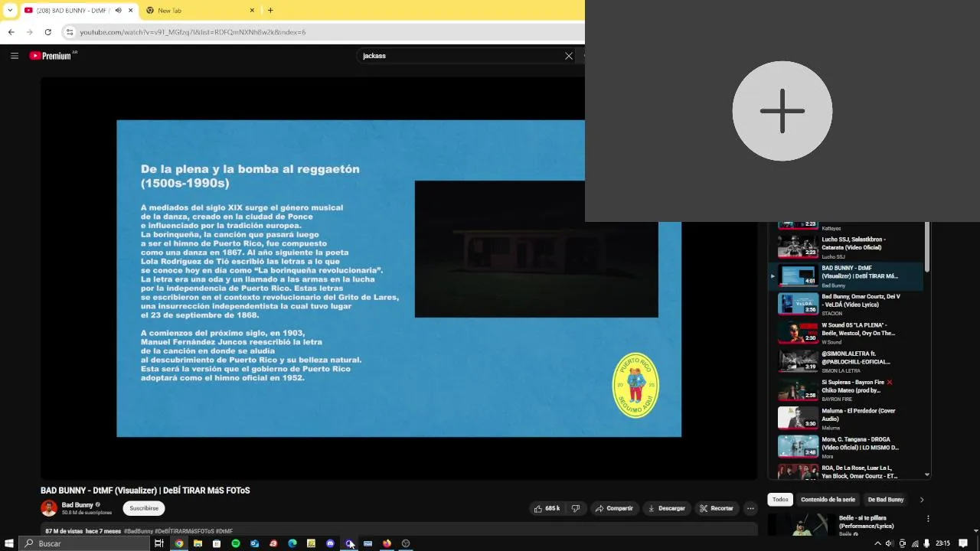
Task: Click the playlist panel scrollbar thumb
Action: 927,246
